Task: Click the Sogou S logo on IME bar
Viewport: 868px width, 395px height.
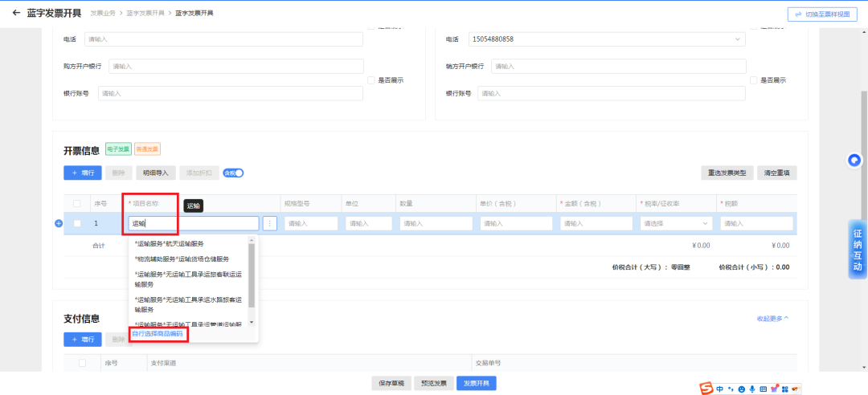Action: click(x=706, y=389)
